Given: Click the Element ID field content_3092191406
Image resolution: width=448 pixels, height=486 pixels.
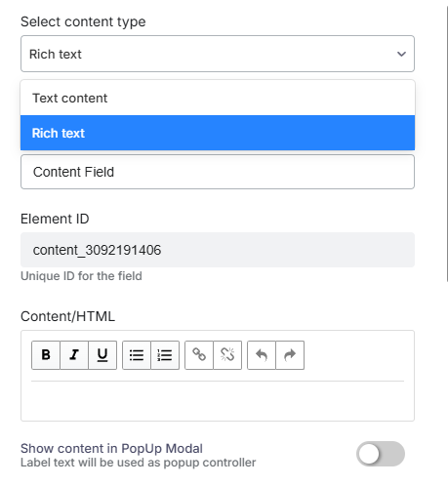Looking at the screenshot, I should click(218, 250).
